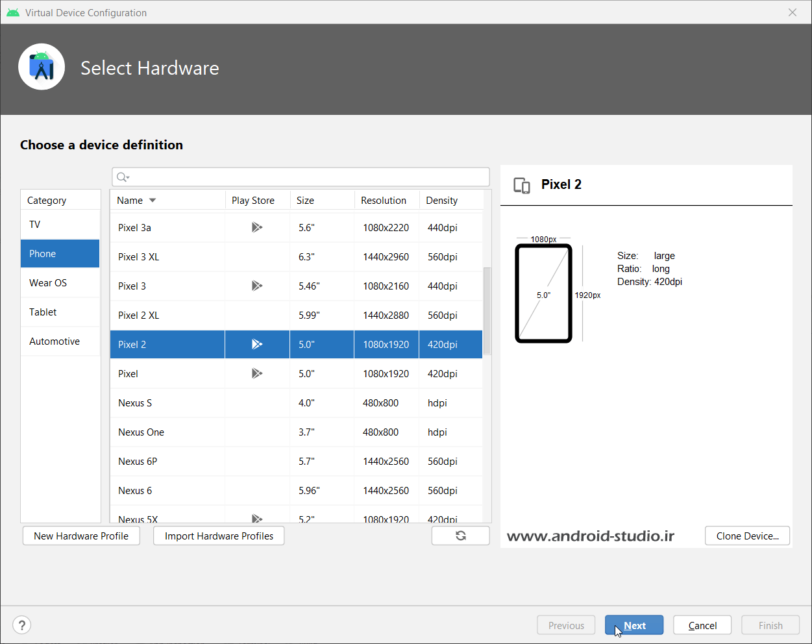
Task: Select the Pixel device name in the list
Action: (128, 373)
